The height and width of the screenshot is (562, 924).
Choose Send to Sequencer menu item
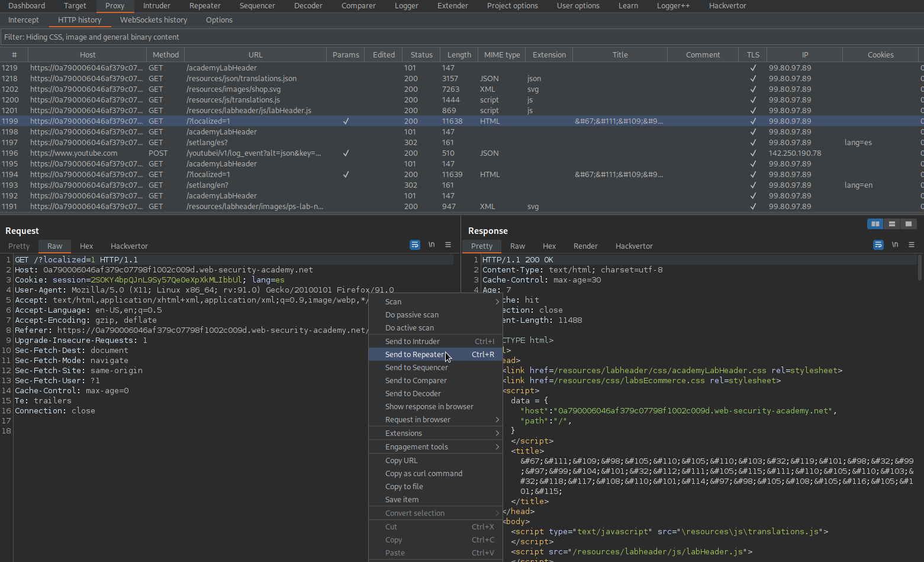436,368
